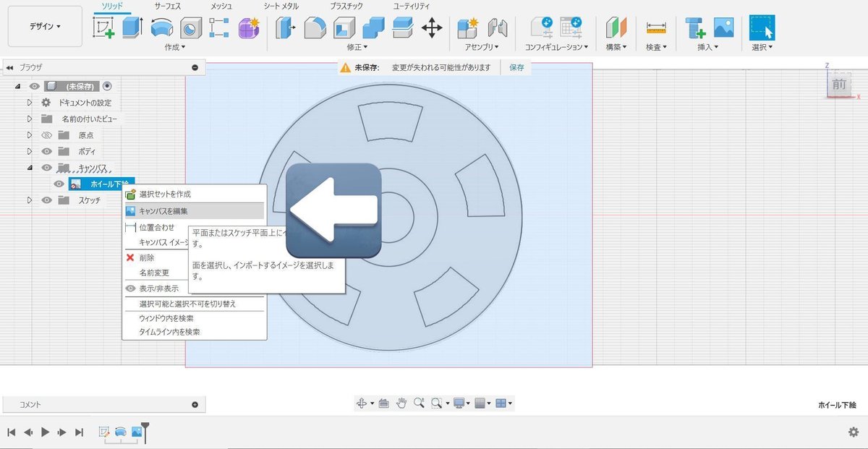Screen dimensions: 868x449
Task: Select the Move/Copy cross-arrow icon
Action: click(x=432, y=28)
